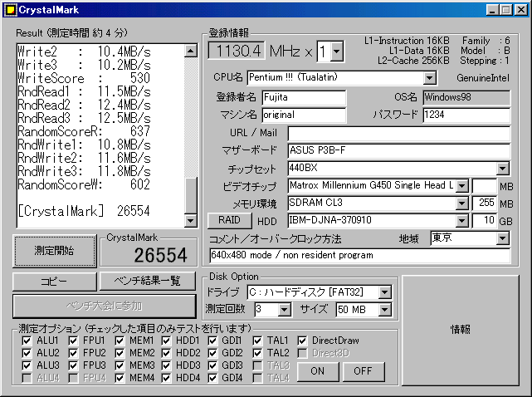Minimize the CrystalMark window
This screenshot has height=397, width=532.
[492, 10]
